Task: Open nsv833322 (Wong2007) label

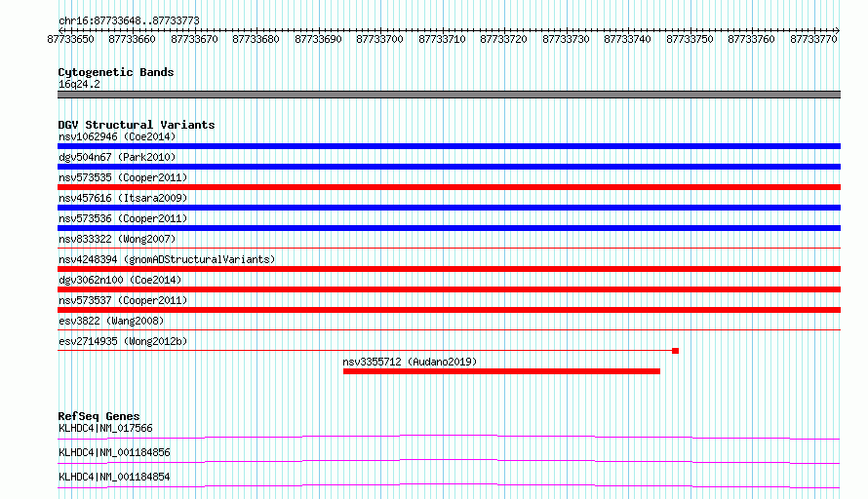Action: pyautogui.click(x=117, y=239)
